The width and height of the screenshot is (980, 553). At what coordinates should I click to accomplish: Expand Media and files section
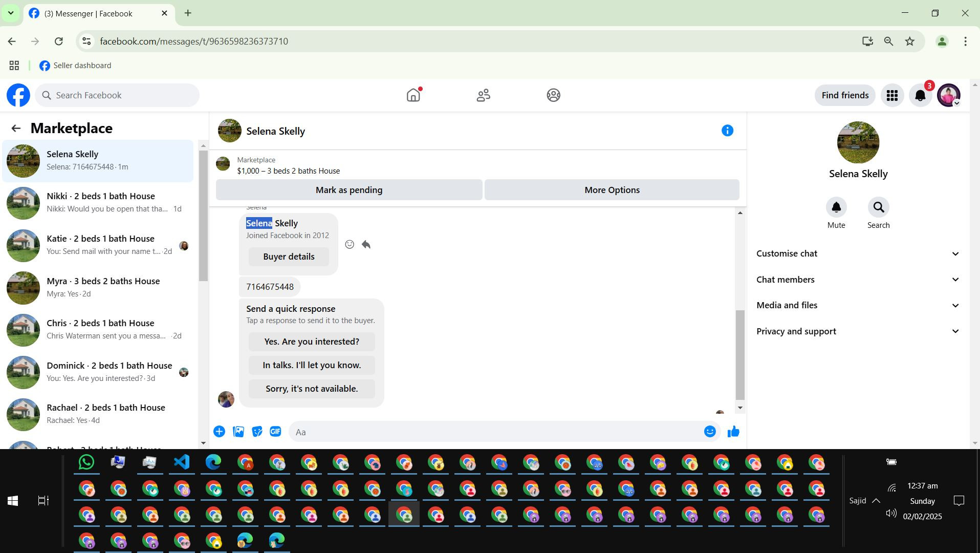[858, 305]
